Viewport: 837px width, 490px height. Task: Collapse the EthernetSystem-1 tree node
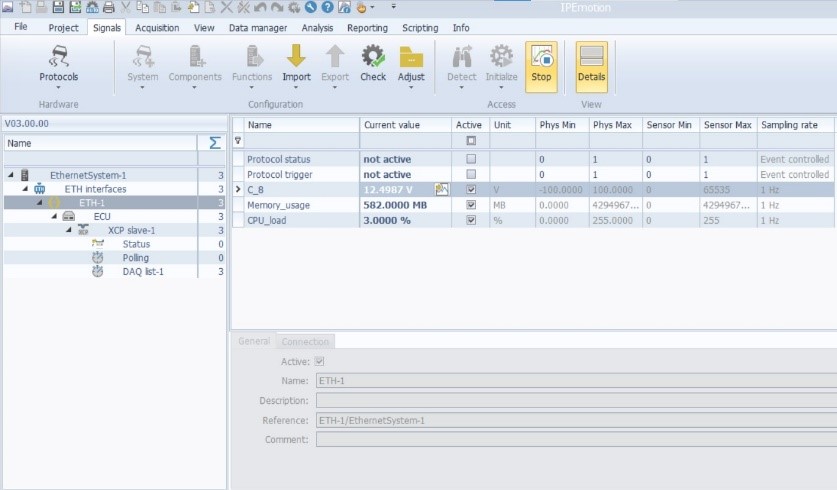tap(10, 175)
